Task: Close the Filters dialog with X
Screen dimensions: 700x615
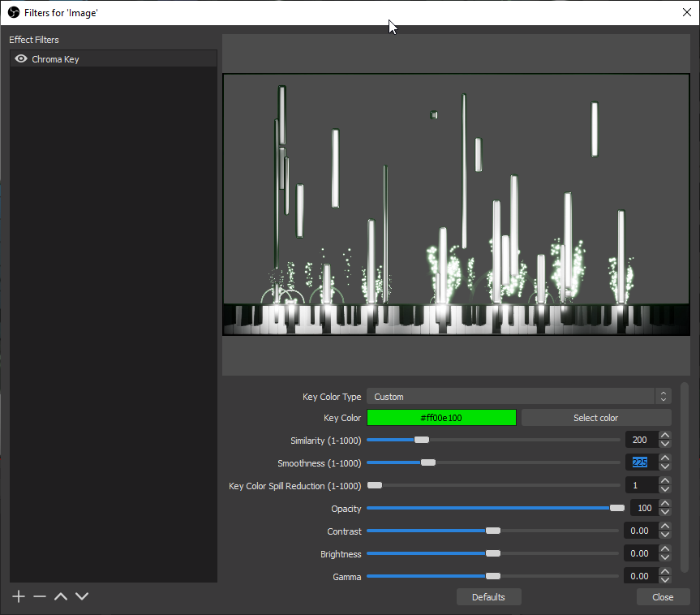Action: coord(687,12)
